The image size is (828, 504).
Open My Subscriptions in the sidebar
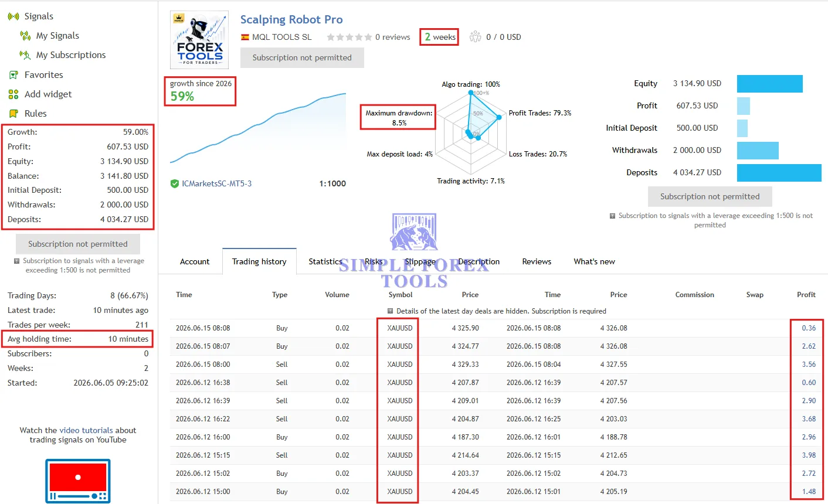(x=71, y=55)
